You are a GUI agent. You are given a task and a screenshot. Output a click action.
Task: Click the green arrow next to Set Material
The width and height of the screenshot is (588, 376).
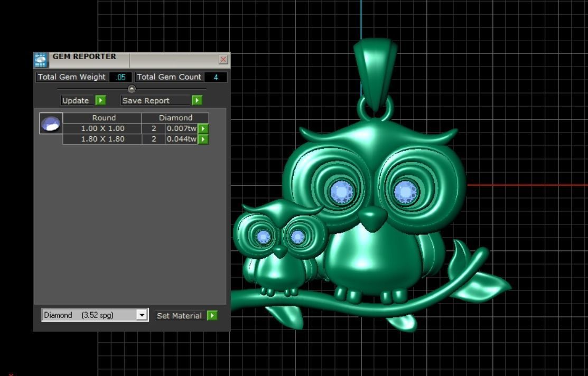pyautogui.click(x=212, y=316)
